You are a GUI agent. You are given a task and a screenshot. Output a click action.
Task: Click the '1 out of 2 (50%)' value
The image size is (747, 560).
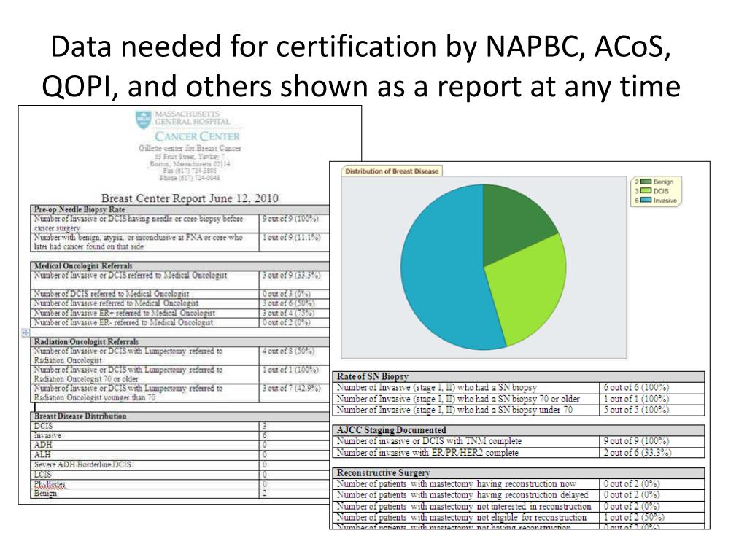pyautogui.click(x=634, y=517)
